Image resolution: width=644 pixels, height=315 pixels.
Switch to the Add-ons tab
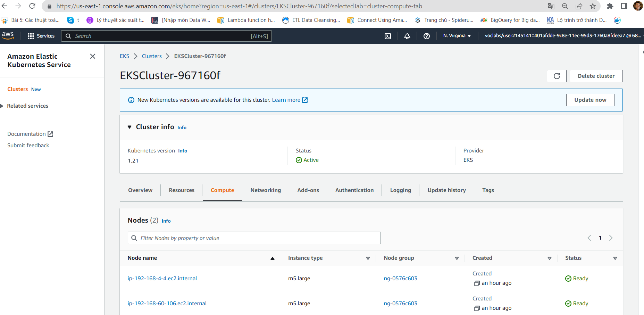pos(308,190)
